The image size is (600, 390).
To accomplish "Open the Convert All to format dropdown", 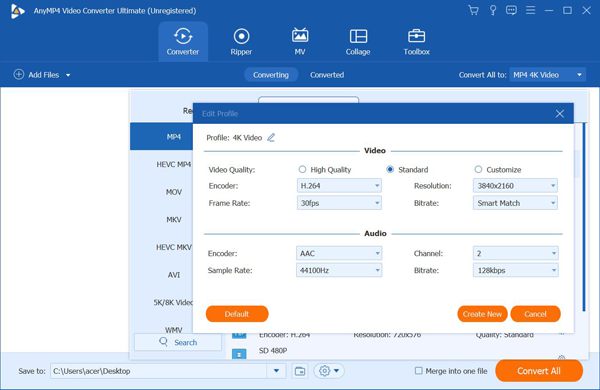I will (x=548, y=75).
